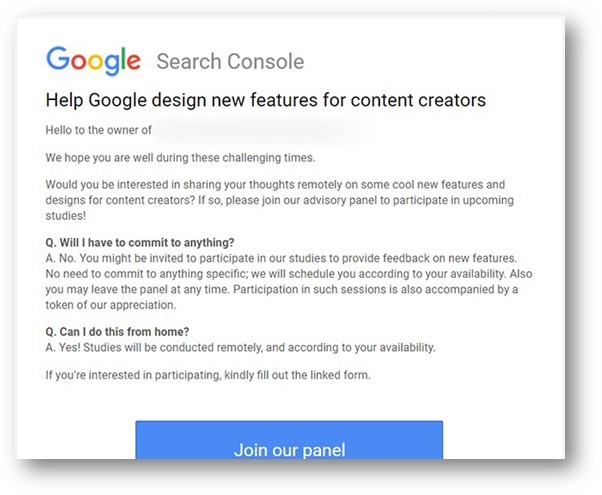
Task: Select the Search Console header title
Action: tap(230, 61)
